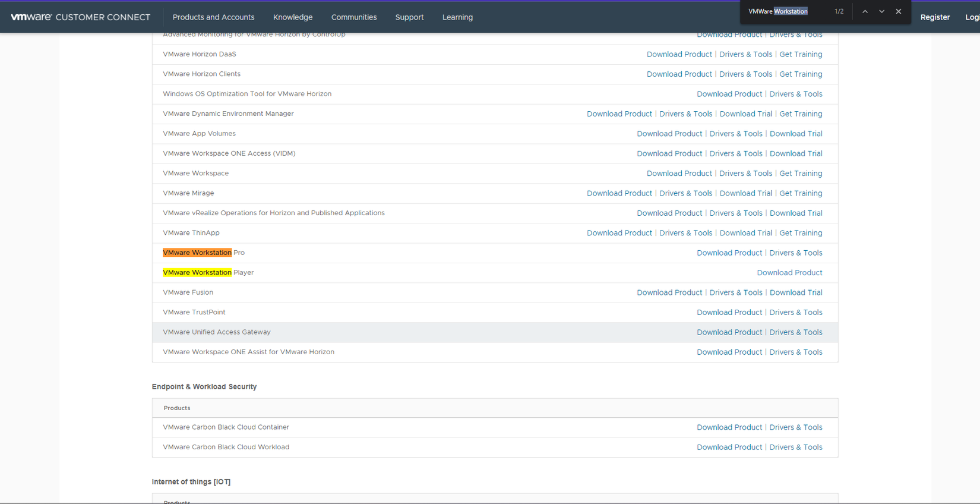This screenshot has height=504, width=980.
Task: Download Trial for VMware Dynamic Environment Manager
Action: tap(746, 114)
